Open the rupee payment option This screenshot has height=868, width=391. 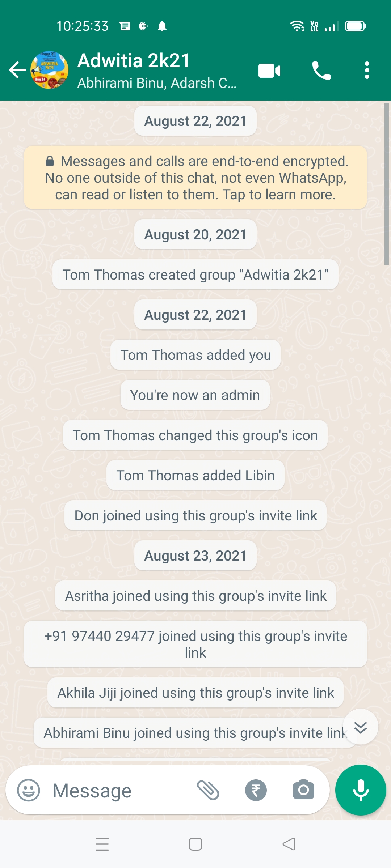point(256,790)
